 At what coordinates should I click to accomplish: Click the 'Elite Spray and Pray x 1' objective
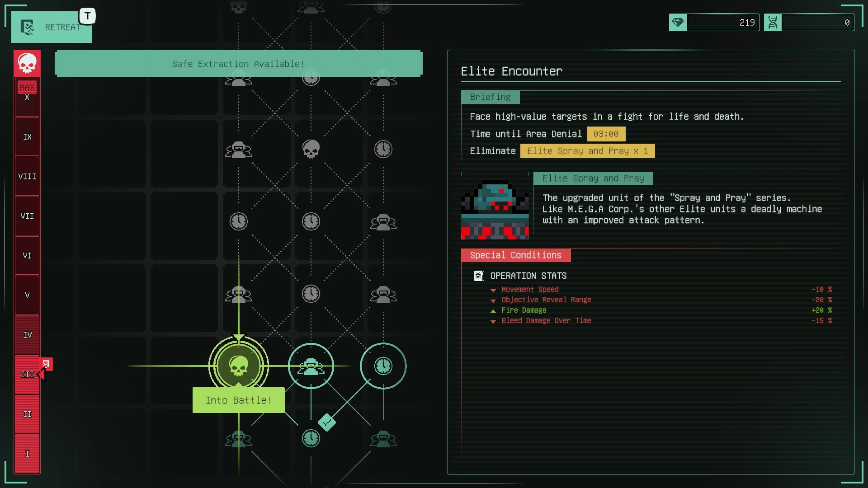[587, 151]
